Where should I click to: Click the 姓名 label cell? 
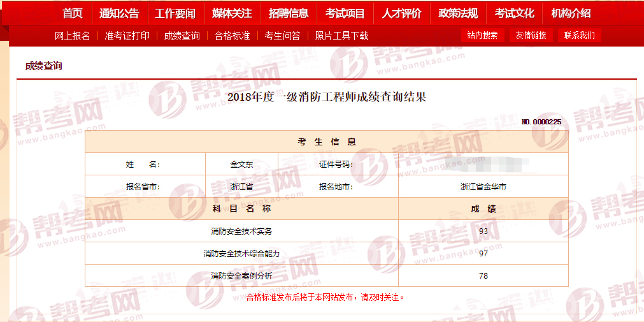(x=145, y=164)
